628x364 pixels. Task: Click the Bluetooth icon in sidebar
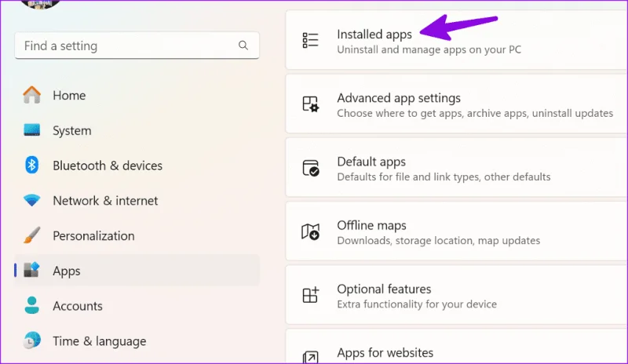[31, 165]
